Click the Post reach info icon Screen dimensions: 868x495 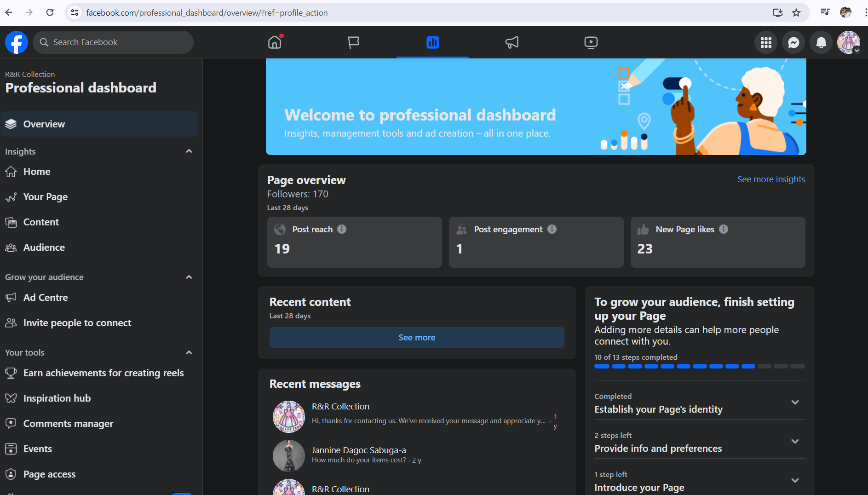342,229
